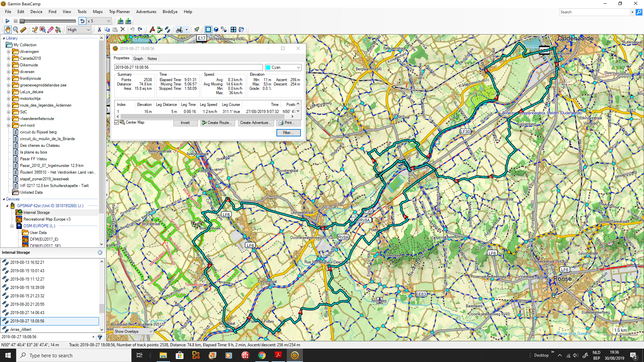Switch to the Notes tab

tap(152, 59)
